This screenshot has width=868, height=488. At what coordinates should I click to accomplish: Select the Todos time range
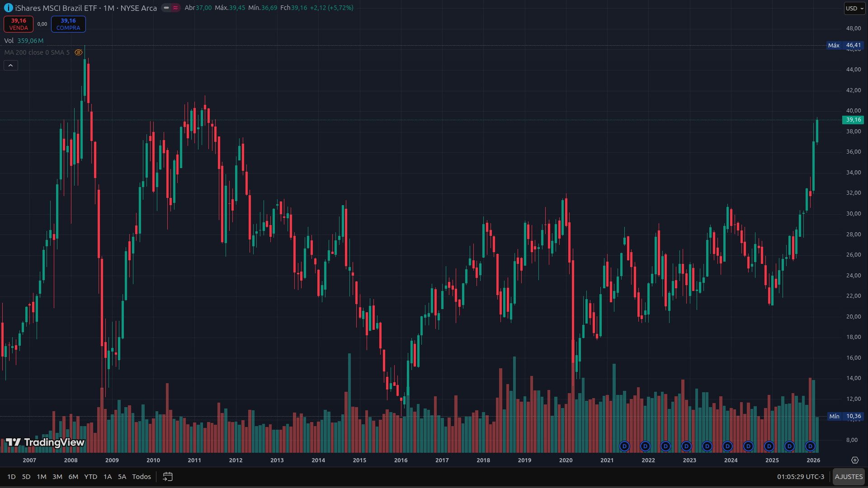click(141, 477)
